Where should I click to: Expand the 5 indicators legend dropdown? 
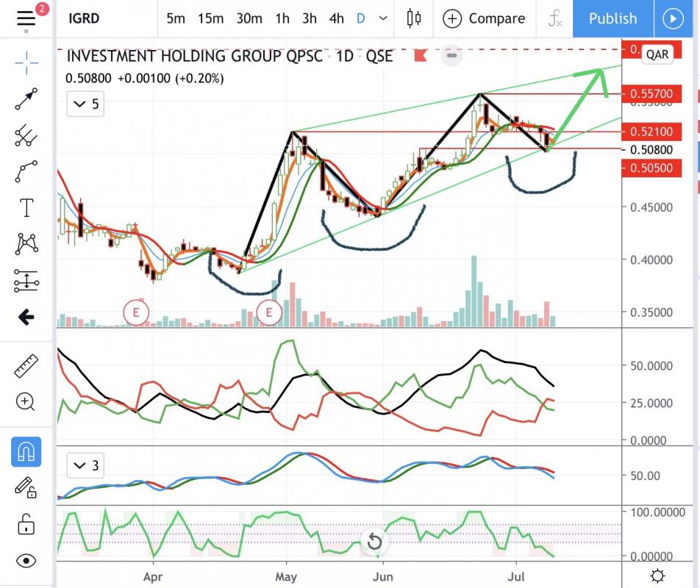point(86,104)
